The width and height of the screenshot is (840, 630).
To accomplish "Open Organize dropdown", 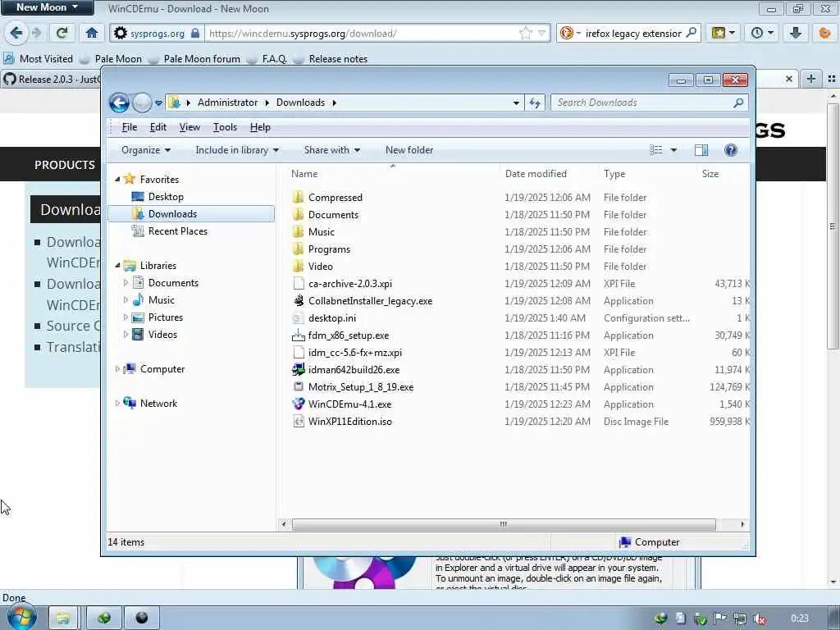I will click(x=146, y=150).
